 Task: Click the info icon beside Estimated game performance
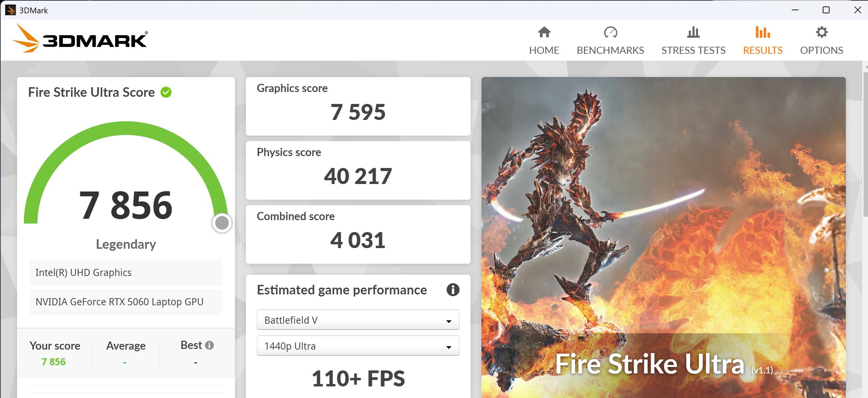pos(454,290)
